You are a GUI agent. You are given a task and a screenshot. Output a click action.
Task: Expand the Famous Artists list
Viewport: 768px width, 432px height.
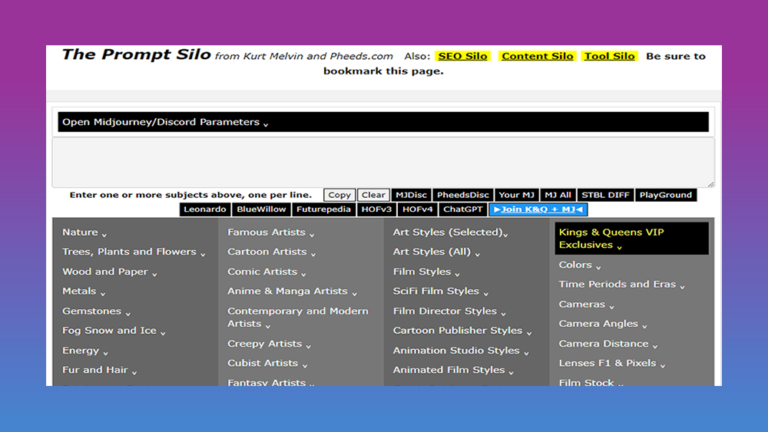click(x=271, y=233)
